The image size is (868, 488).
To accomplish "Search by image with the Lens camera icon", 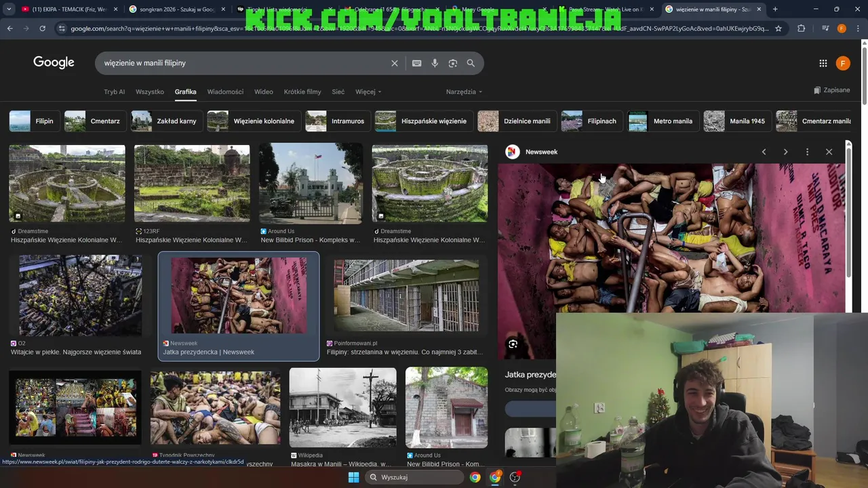I will 453,63.
